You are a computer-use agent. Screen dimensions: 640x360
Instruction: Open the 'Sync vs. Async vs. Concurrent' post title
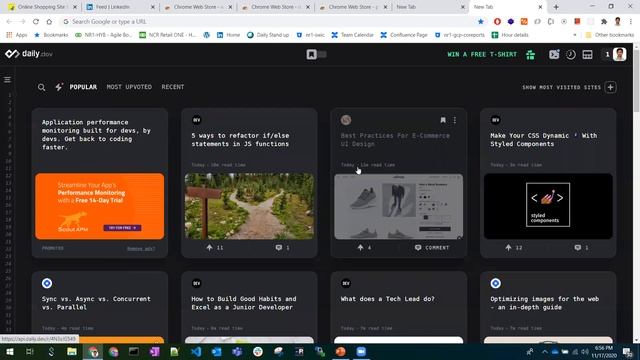tap(96, 303)
